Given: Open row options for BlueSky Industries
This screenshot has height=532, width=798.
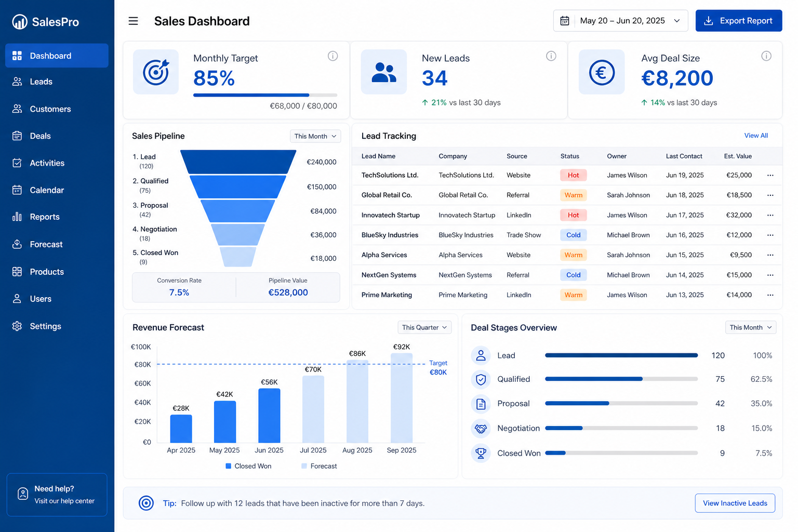Looking at the screenshot, I should coord(770,235).
